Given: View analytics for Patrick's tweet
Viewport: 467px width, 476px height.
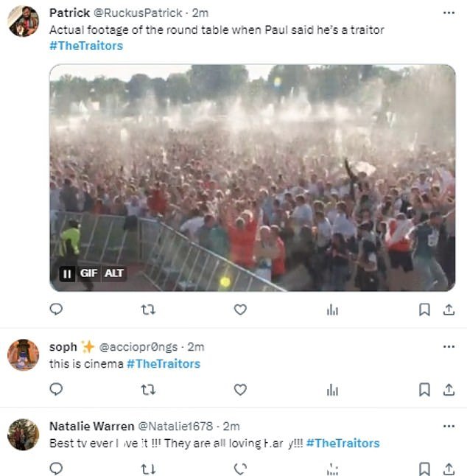Looking at the screenshot, I should [x=332, y=310].
